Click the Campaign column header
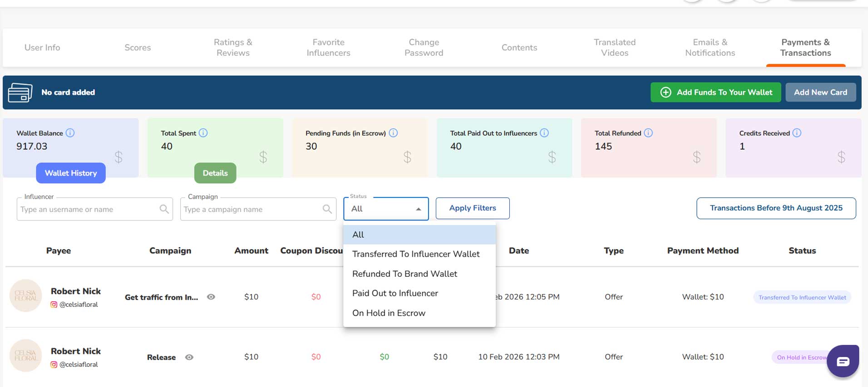Image resolution: width=868 pixels, height=387 pixels. click(170, 250)
